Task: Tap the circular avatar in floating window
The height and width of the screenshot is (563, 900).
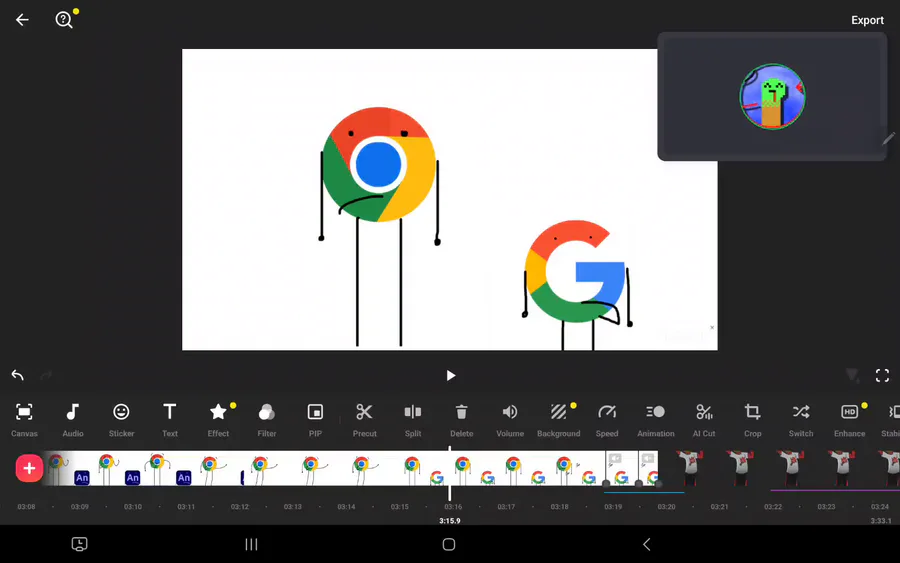Action: point(772,96)
